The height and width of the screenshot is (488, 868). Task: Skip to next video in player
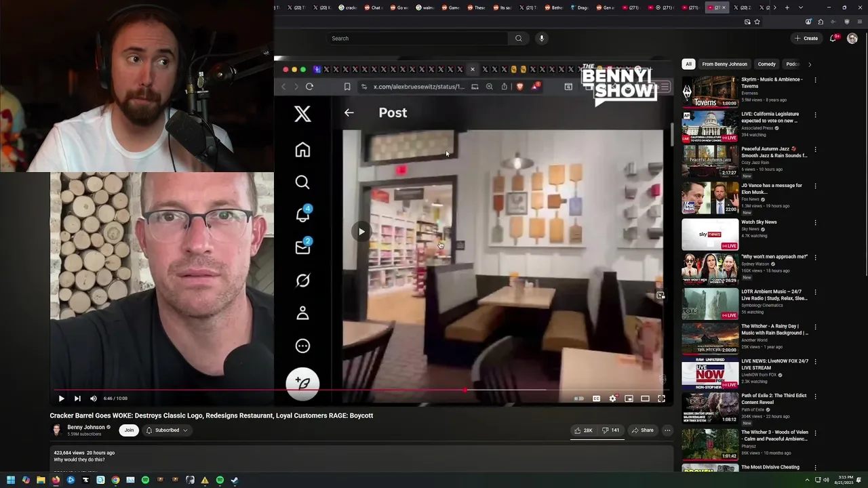tap(77, 399)
